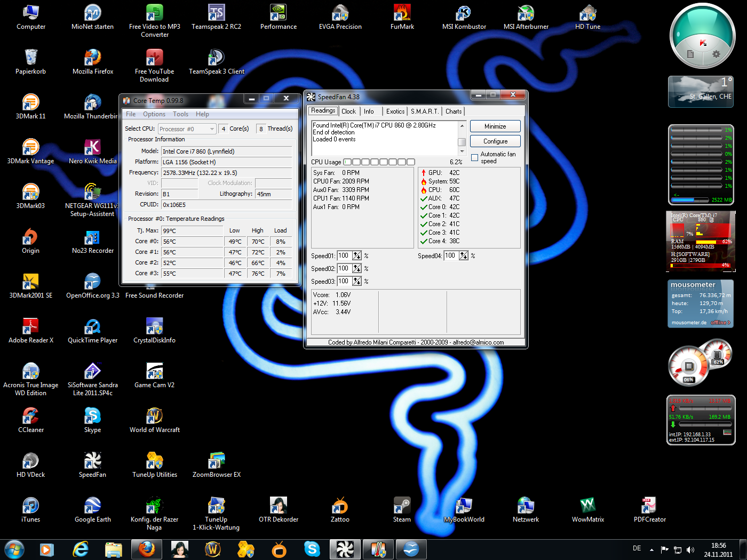
Task: Open the HD Tune desktop icon
Action: [x=587, y=17]
